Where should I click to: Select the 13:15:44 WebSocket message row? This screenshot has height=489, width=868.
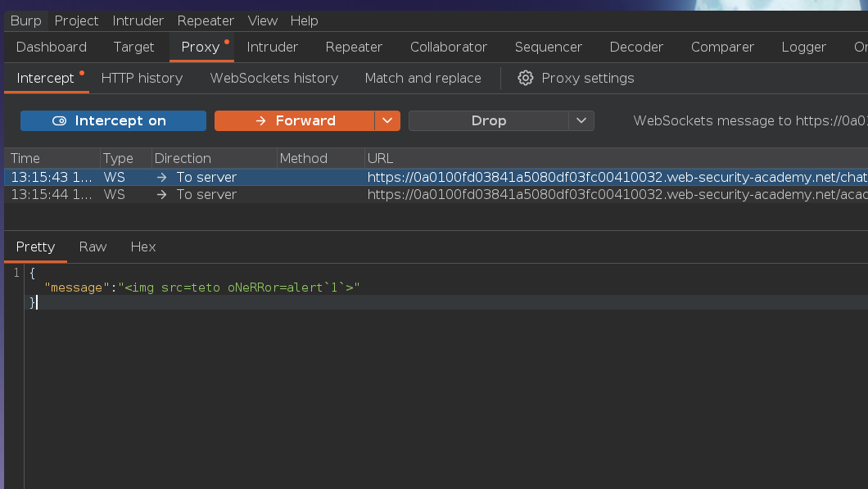(436, 194)
